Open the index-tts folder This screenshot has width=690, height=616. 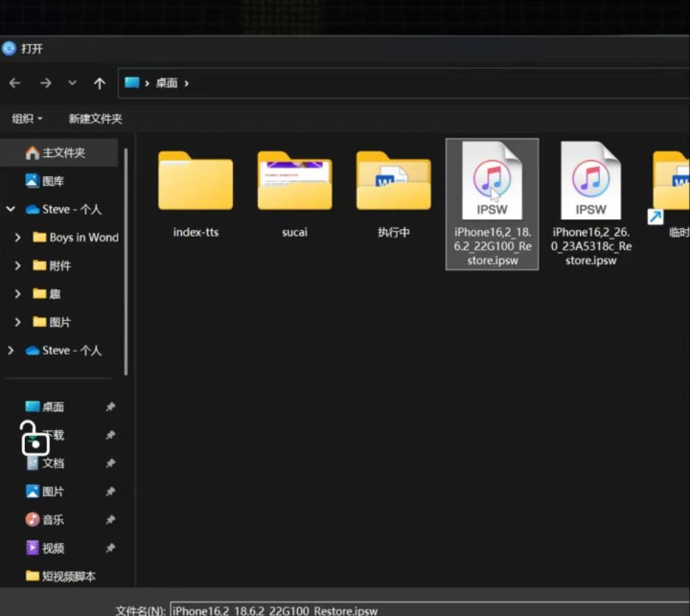click(195, 183)
